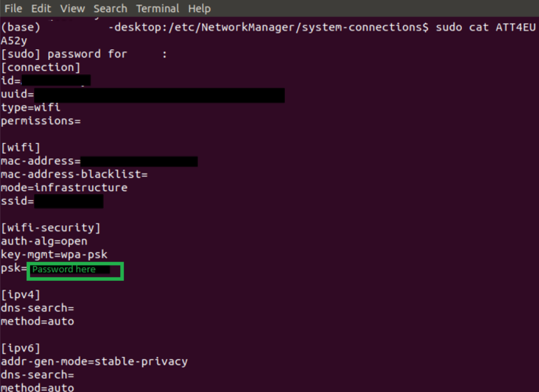Click the redacted ssid value
Viewport: 539px width, 392px height.
pyautogui.click(x=68, y=201)
